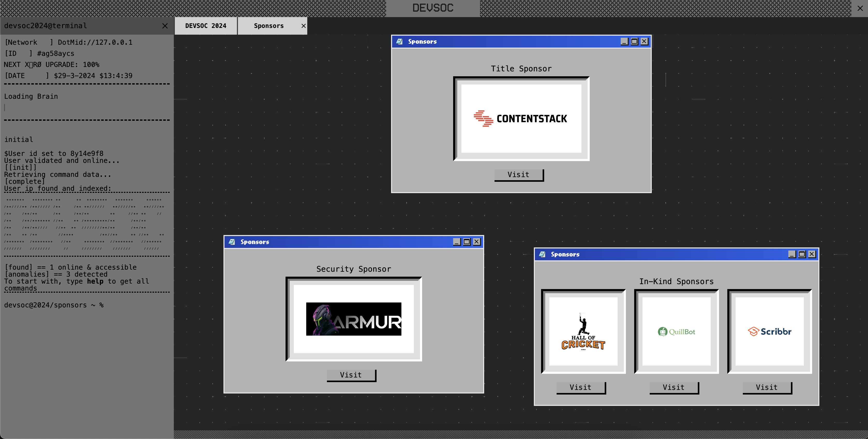Image resolution: width=868 pixels, height=439 pixels.
Task: Visit the Scribbr sponsor page
Action: pos(767,388)
